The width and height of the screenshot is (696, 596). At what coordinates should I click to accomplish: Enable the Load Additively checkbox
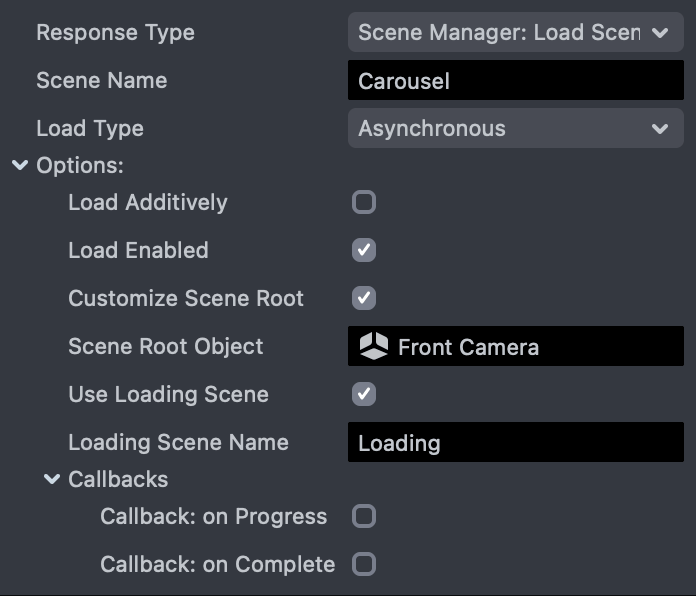coord(364,203)
